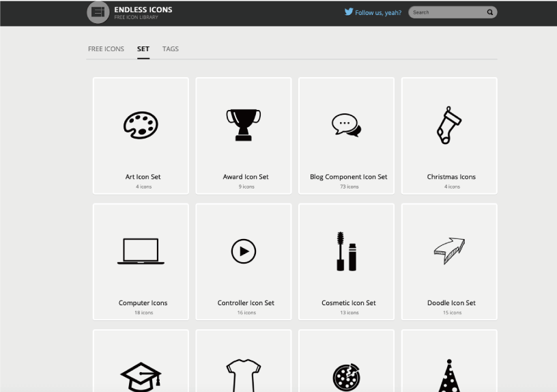
Task: Open the trophy cup icon
Action: click(244, 125)
